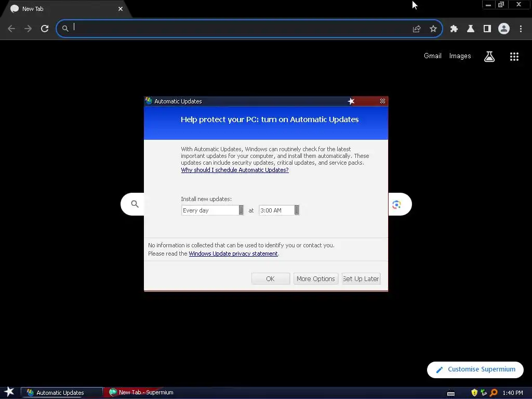Bookmark this tab with the star icon
Viewport: 532px width, 399px height.
tap(433, 29)
